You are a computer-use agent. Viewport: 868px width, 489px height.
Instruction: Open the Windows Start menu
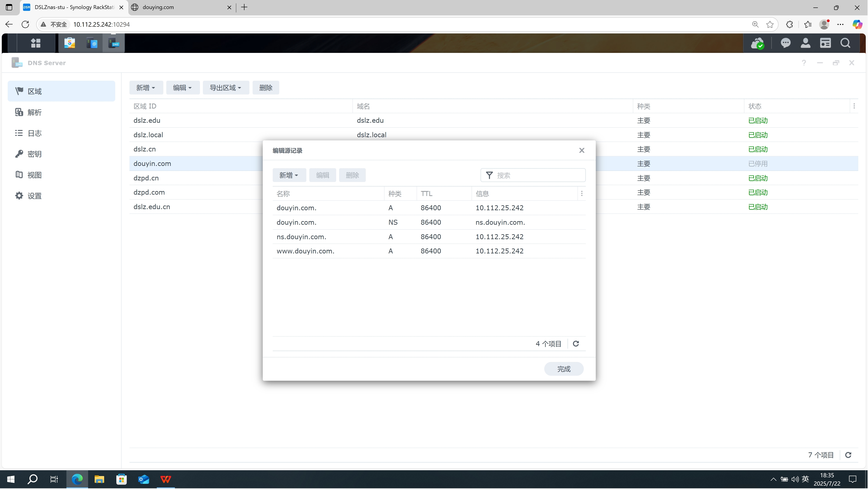(x=10, y=479)
